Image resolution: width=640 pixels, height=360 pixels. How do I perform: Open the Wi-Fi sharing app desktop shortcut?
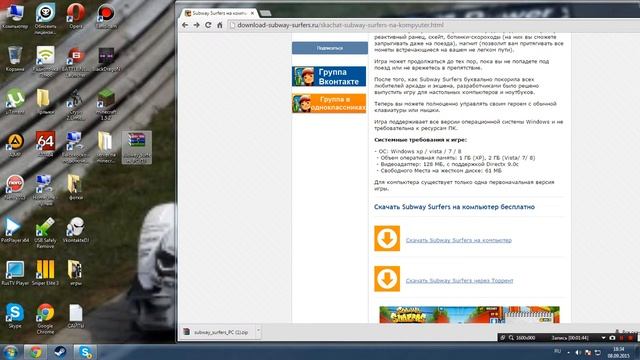pos(45,61)
